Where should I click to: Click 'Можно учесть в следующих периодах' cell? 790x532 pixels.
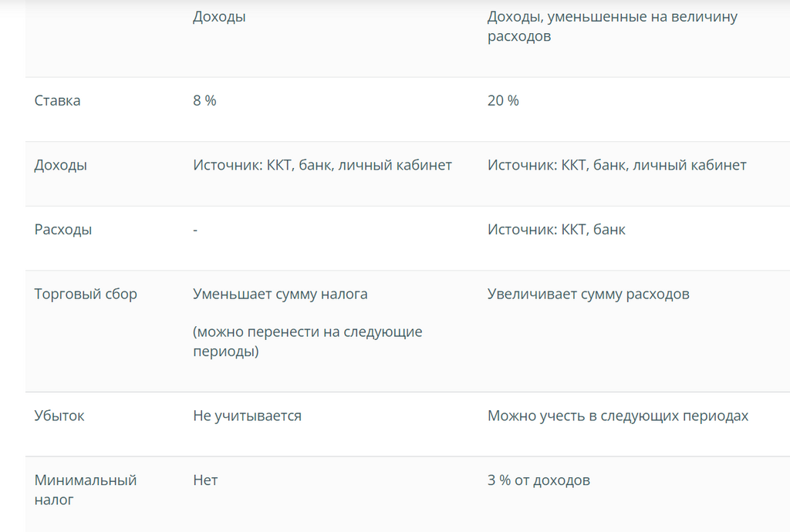pyautogui.click(x=618, y=416)
